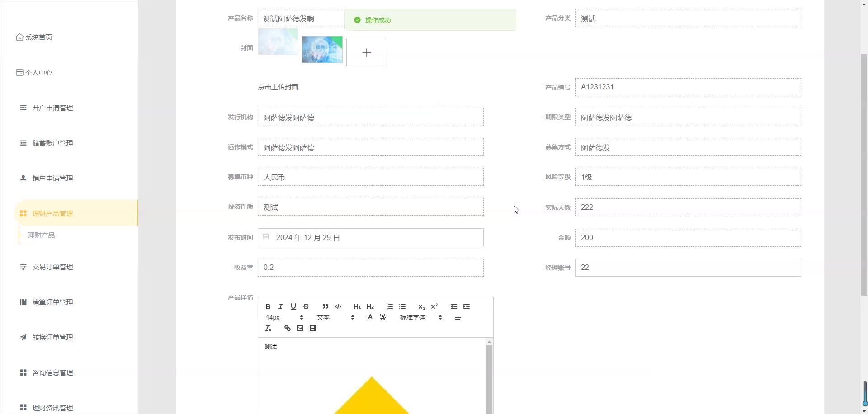
Task: Decrease indent in the editor
Action: coord(453,306)
